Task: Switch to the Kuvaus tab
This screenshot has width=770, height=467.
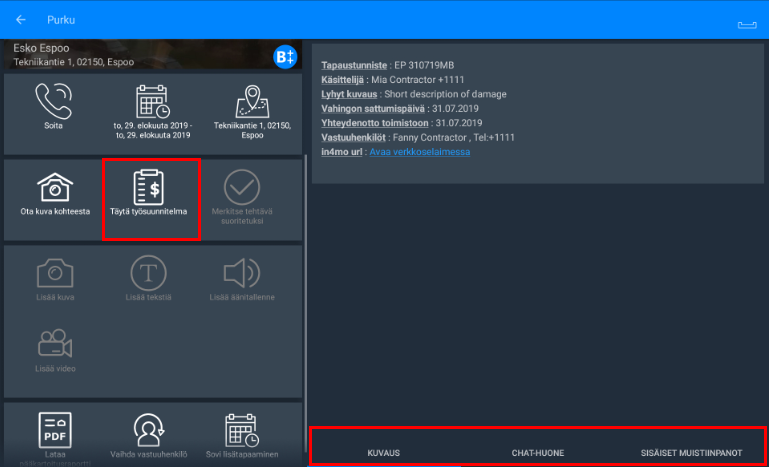Action: [x=384, y=453]
